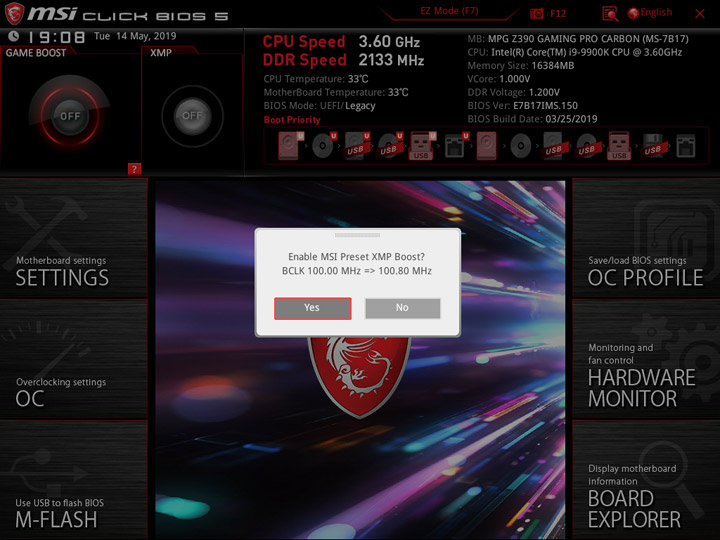This screenshot has width=720, height=540.
Task: Click the MB MPG Z390 GAMING PRO CARBON text
Action: (x=578, y=39)
